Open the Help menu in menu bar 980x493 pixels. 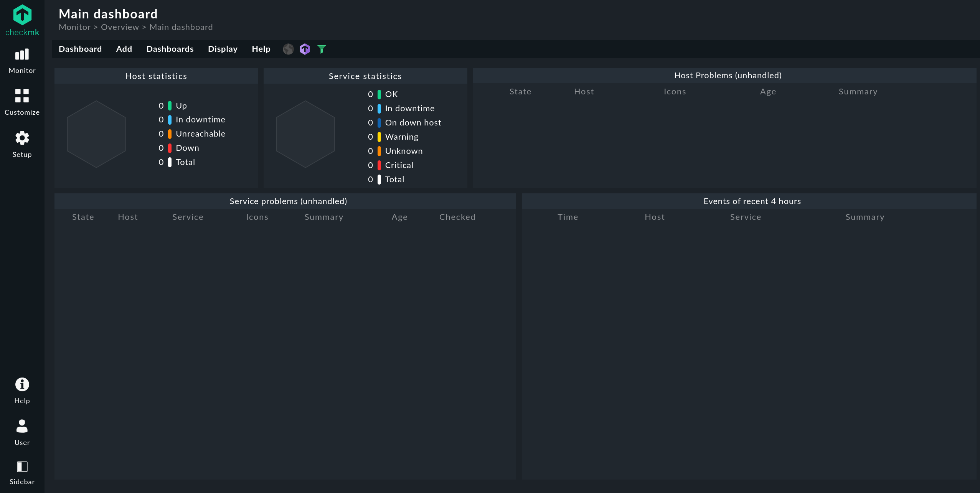pyautogui.click(x=261, y=49)
